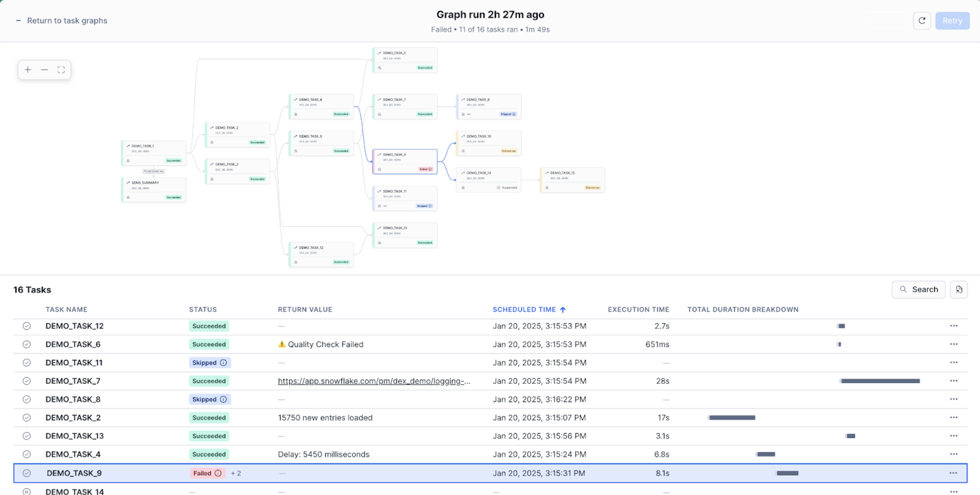The image size is (980, 495).
Task: Refresh the graph run
Action: 922,20
